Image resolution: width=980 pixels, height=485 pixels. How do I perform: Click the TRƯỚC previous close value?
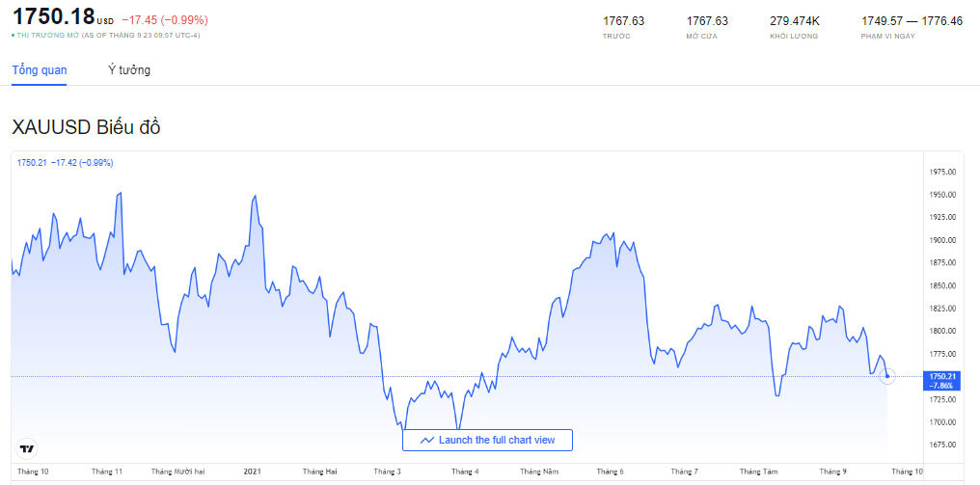[623, 20]
